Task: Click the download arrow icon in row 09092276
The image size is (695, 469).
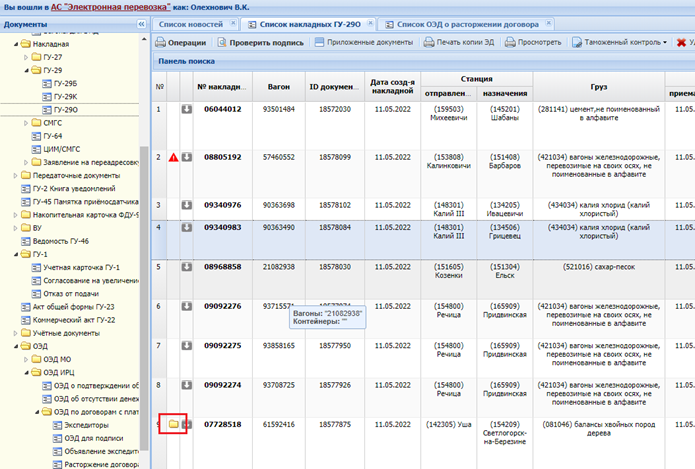Action: pyautogui.click(x=187, y=306)
